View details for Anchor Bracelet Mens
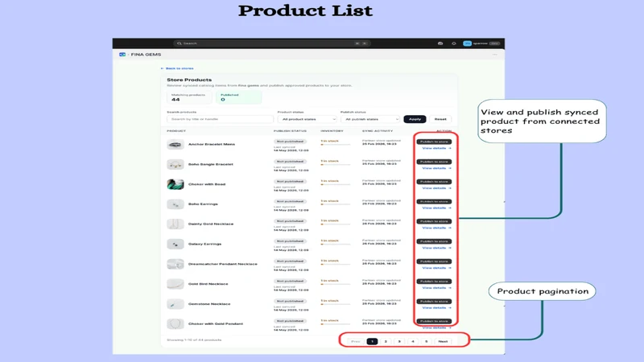Viewport: 644px width, 362px height. 436,148
